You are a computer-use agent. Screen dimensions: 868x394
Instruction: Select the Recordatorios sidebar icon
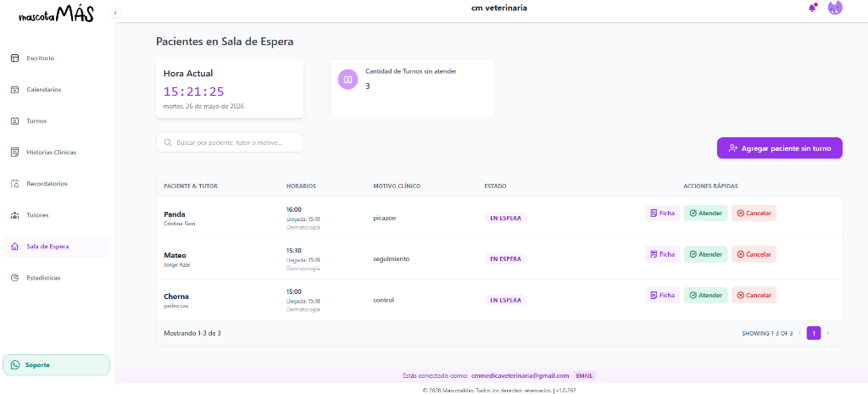(15, 184)
